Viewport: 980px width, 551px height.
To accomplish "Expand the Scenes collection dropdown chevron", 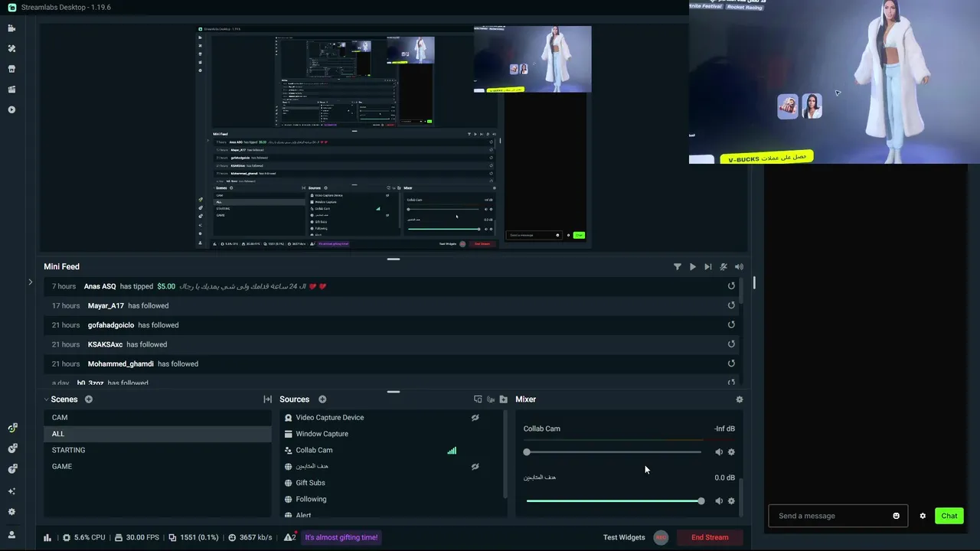I will pyautogui.click(x=46, y=399).
